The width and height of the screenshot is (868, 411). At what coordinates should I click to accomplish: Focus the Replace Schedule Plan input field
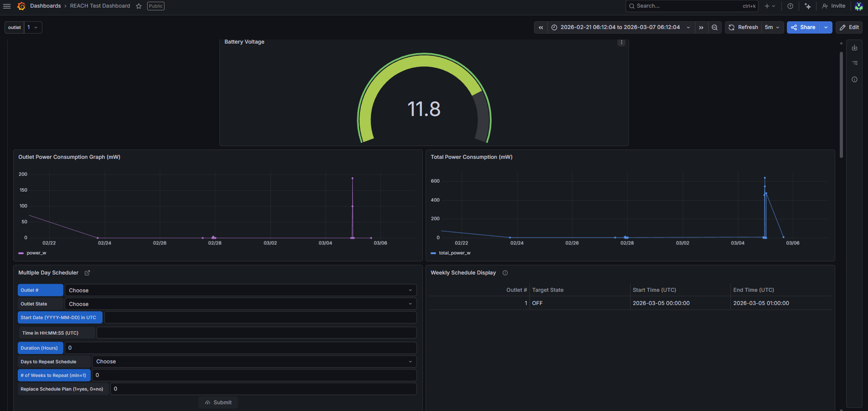click(x=264, y=389)
